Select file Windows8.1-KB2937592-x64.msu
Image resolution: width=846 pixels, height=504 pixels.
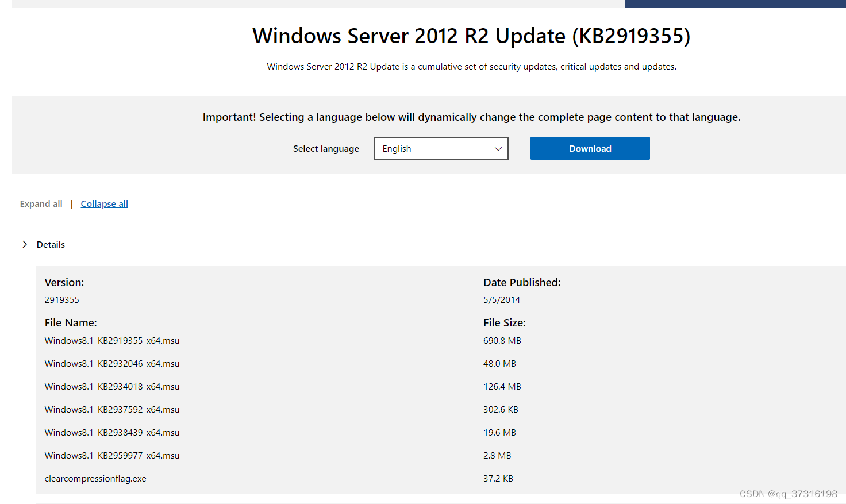pos(112,409)
